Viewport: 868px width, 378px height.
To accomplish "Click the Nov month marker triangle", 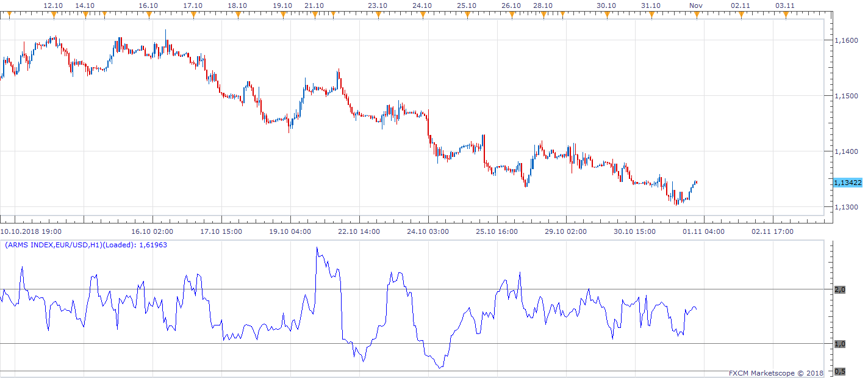I will [x=696, y=15].
